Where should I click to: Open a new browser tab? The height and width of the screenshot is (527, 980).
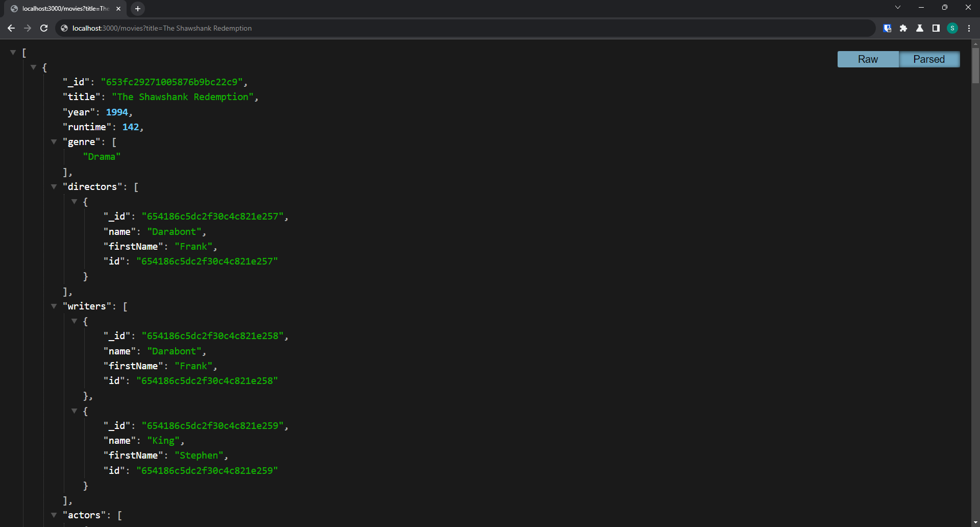(x=137, y=9)
